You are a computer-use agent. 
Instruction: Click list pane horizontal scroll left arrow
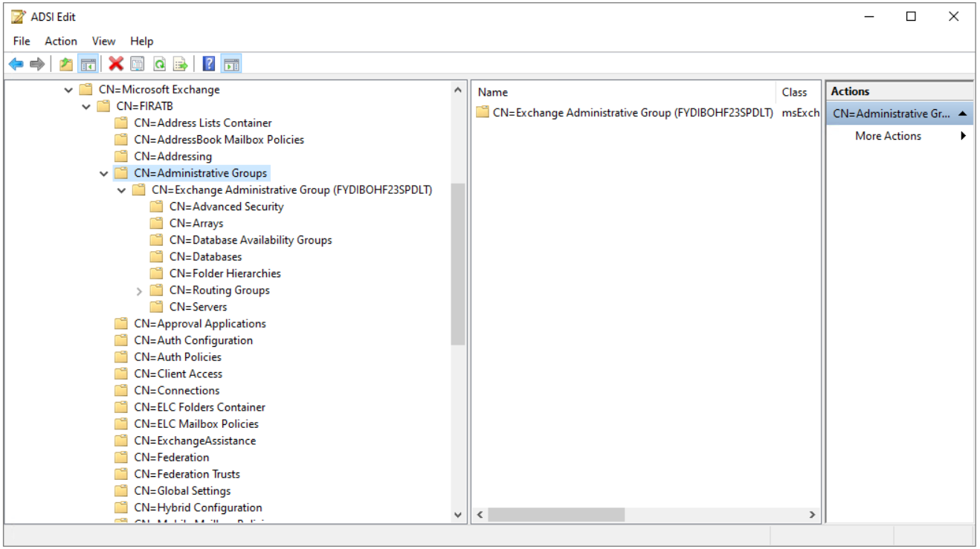[x=480, y=515]
